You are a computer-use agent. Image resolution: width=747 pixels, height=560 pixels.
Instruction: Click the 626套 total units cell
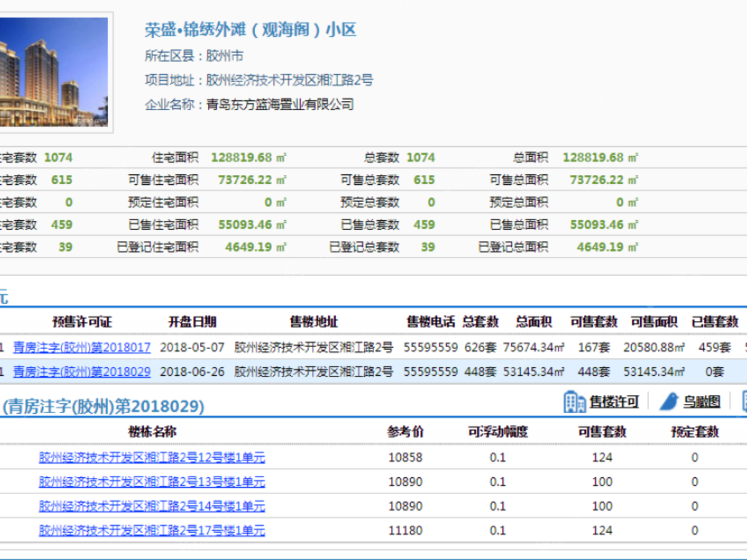pyautogui.click(x=481, y=347)
